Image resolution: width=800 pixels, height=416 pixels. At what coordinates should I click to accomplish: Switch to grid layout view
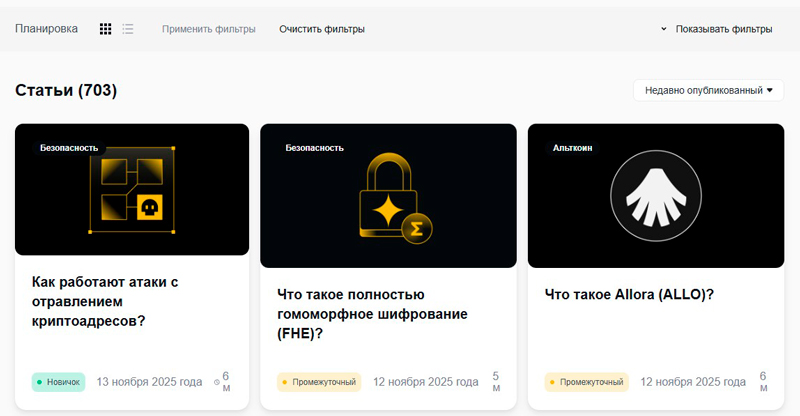(105, 29)
